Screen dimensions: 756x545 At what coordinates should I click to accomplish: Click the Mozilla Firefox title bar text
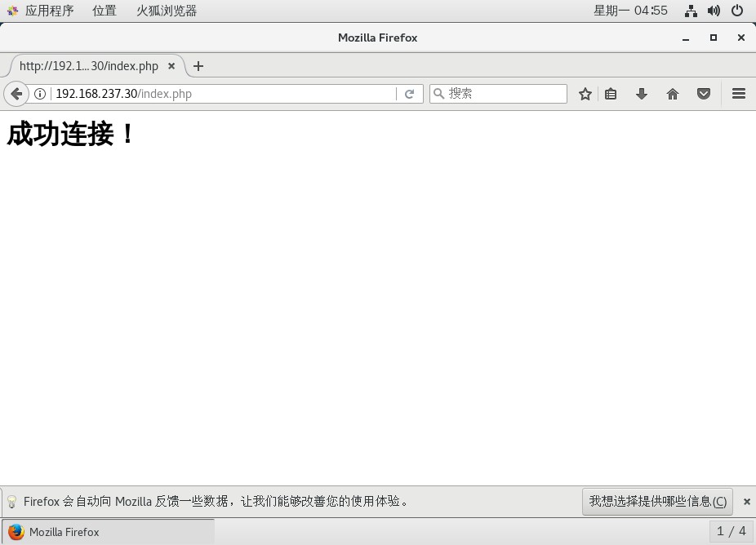[x=377, y=38]
